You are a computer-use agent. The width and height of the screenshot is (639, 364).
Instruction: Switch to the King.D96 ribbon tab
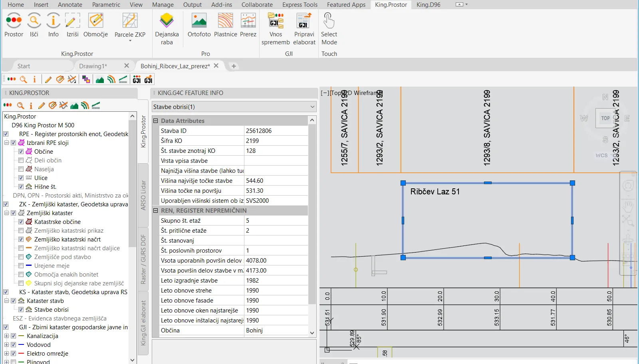click(428, 5)
